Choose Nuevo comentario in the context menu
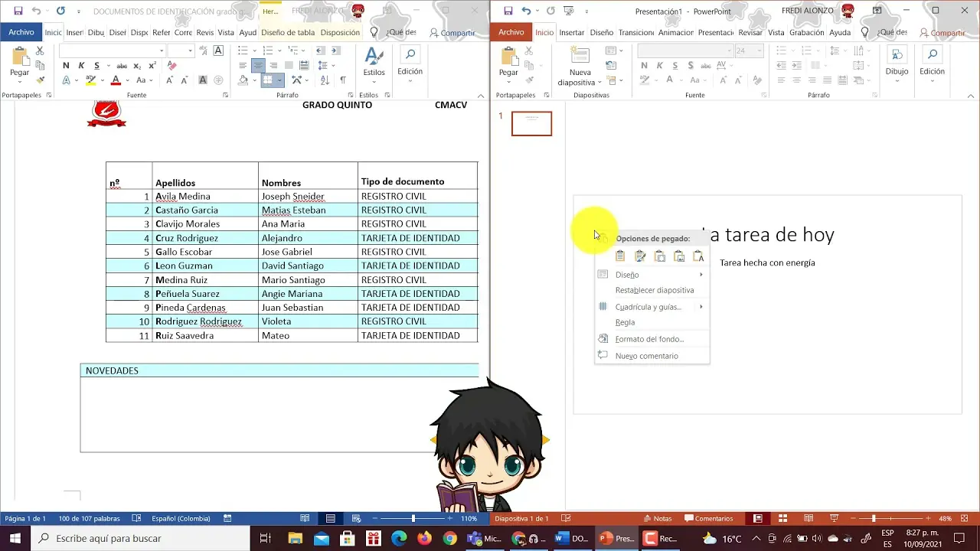Screen dimensions: 980x551 [x=652, y=356]
